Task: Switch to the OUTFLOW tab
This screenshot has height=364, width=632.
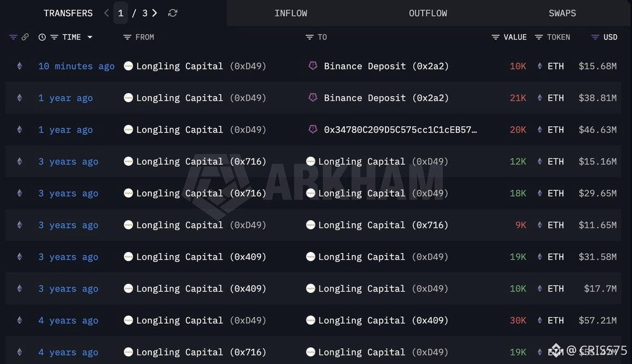Action: [428, 13]
